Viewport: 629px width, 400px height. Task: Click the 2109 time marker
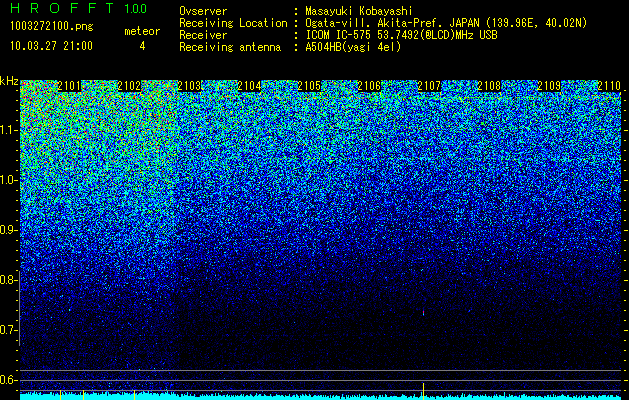549,86
